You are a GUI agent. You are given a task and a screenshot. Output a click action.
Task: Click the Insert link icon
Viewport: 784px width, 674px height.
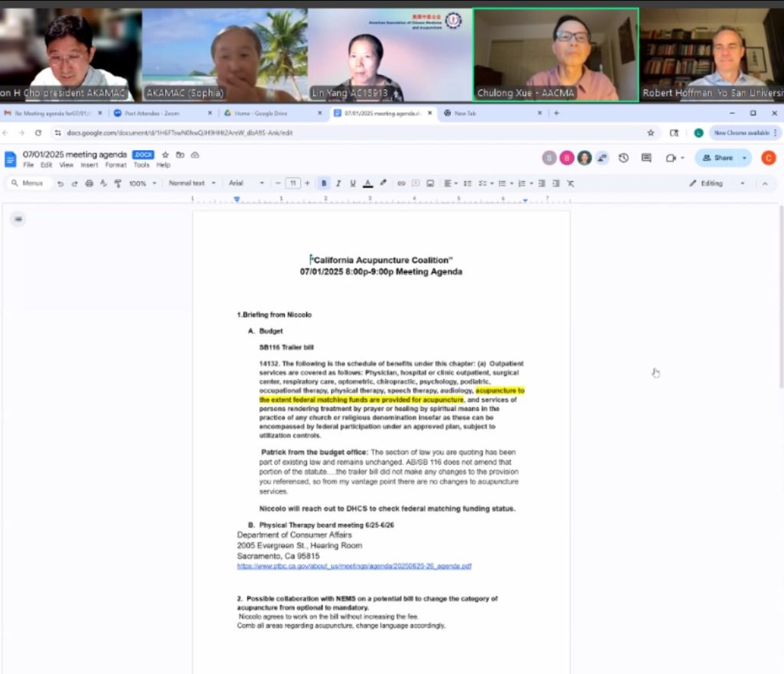pyautogui.click(x=400, y=184)
